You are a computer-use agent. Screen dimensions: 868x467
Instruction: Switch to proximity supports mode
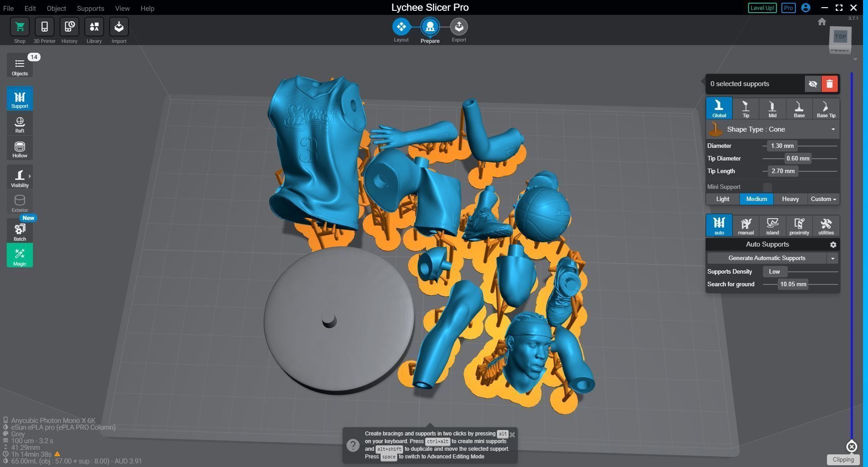pyautogui.click(x=799, y=225)
